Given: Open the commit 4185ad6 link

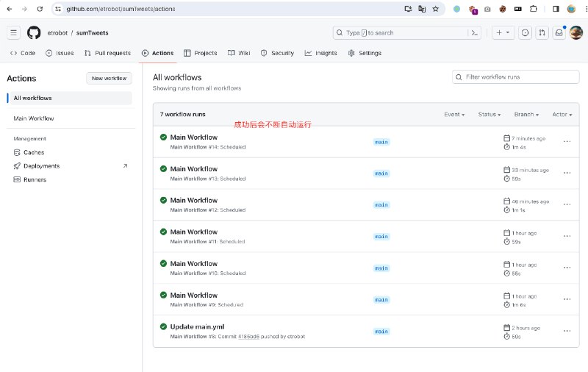Looking at the screenshot, I should pos(248,337).
